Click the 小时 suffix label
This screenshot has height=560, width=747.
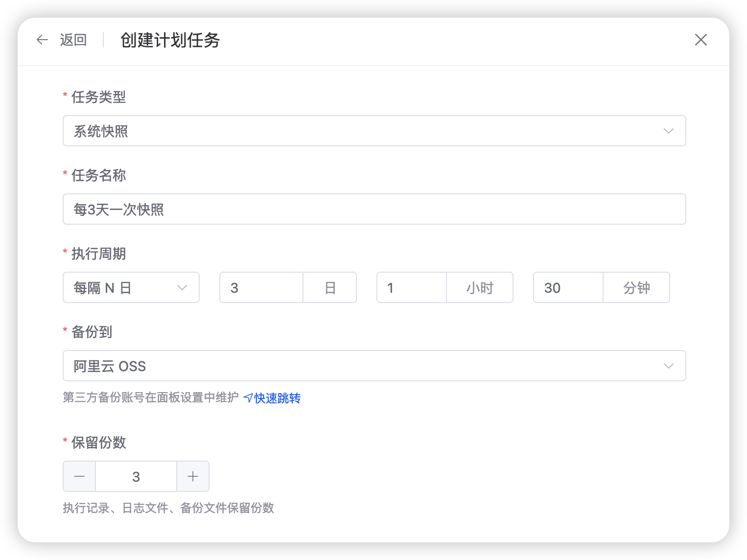click(480, 288)
